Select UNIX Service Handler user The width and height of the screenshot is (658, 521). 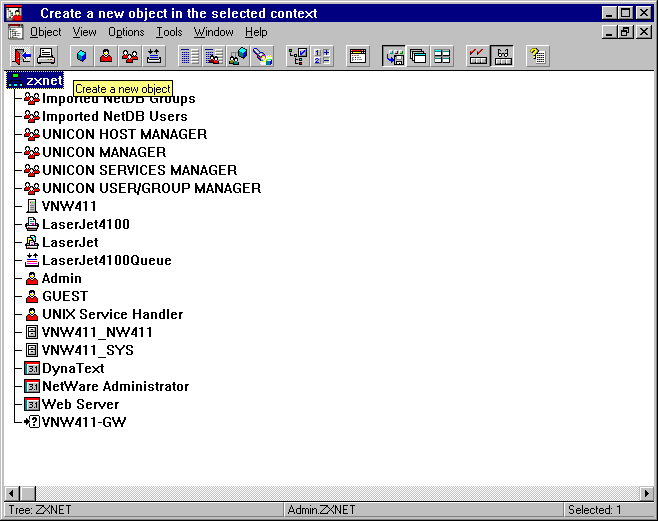tap(112, 315)
